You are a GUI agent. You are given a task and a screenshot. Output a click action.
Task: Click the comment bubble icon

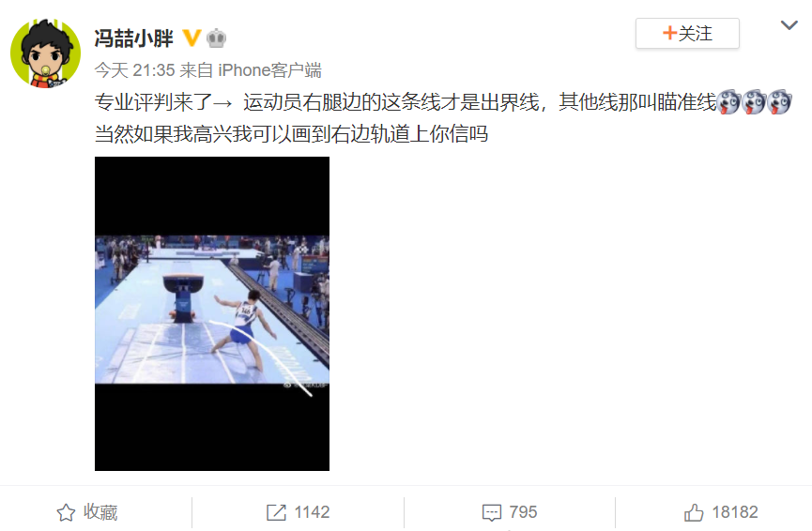(492, 512)
